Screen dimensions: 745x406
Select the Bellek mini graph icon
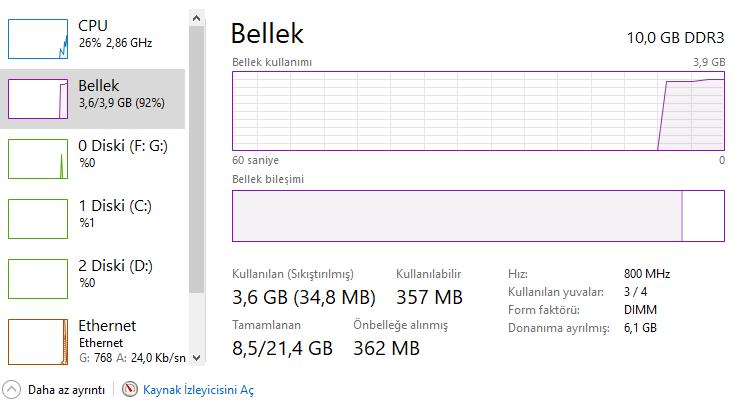pos(38,98)
